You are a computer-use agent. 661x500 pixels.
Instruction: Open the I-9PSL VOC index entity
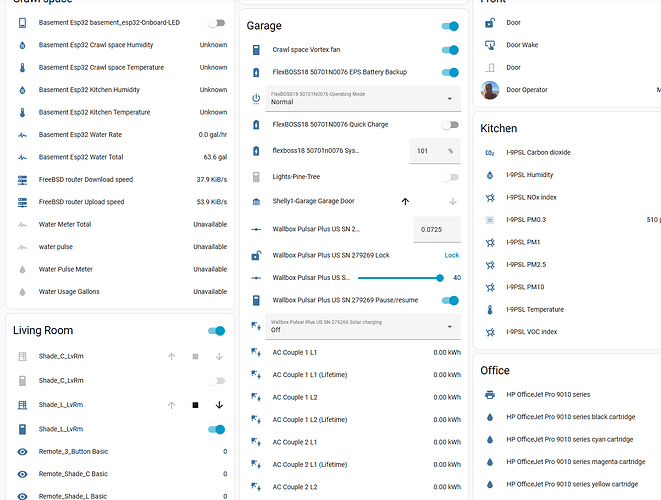571,332
